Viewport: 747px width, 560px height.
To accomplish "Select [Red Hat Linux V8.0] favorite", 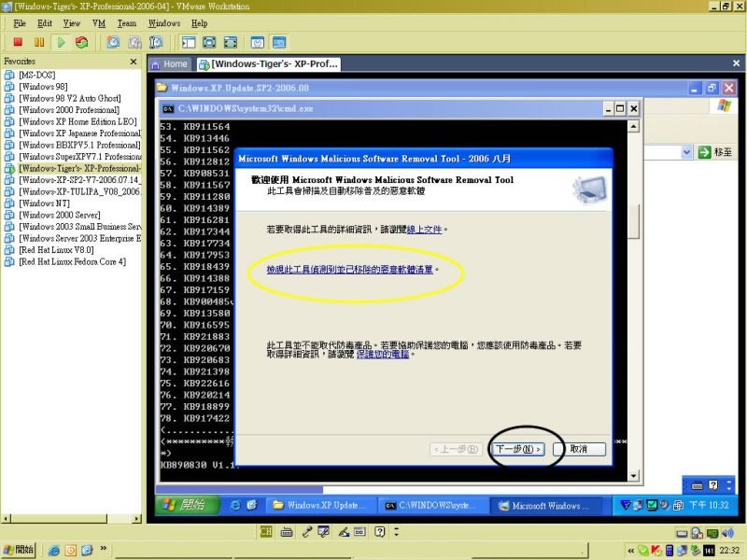I will [x=56, y=250].
